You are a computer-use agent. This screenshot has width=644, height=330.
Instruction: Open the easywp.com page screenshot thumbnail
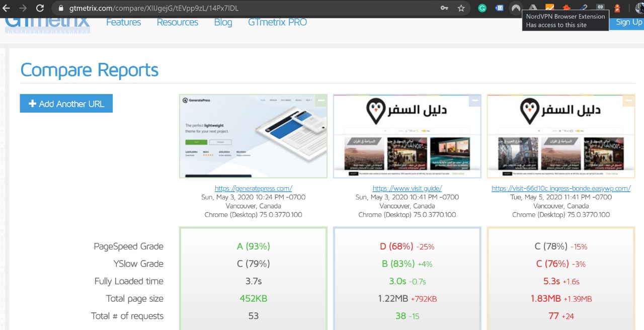coord(561,136)
